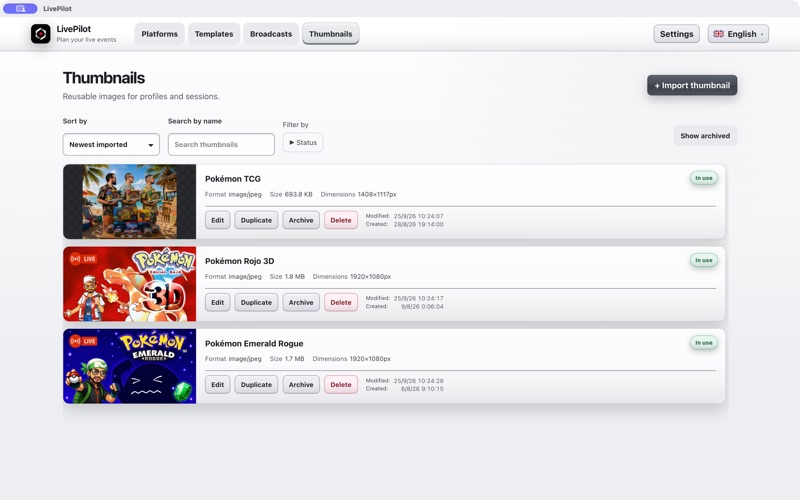The width and height of the screenshot is (800, 500).
Task: Edit the Pokémon TCG thumbnail
Action: pyautogui.click(x=218, y=220)
